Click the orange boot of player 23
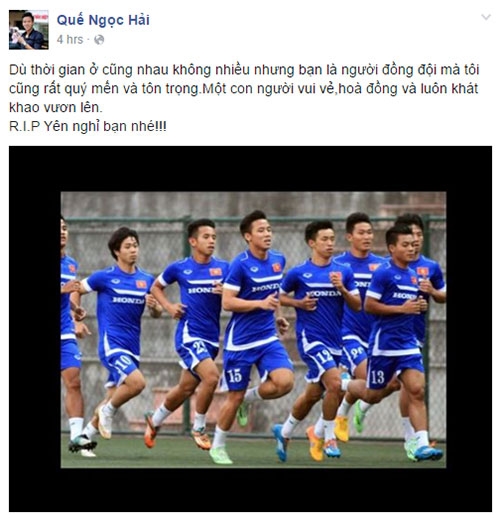Viewport: 500px width, 518px height. tap(151, 430)
